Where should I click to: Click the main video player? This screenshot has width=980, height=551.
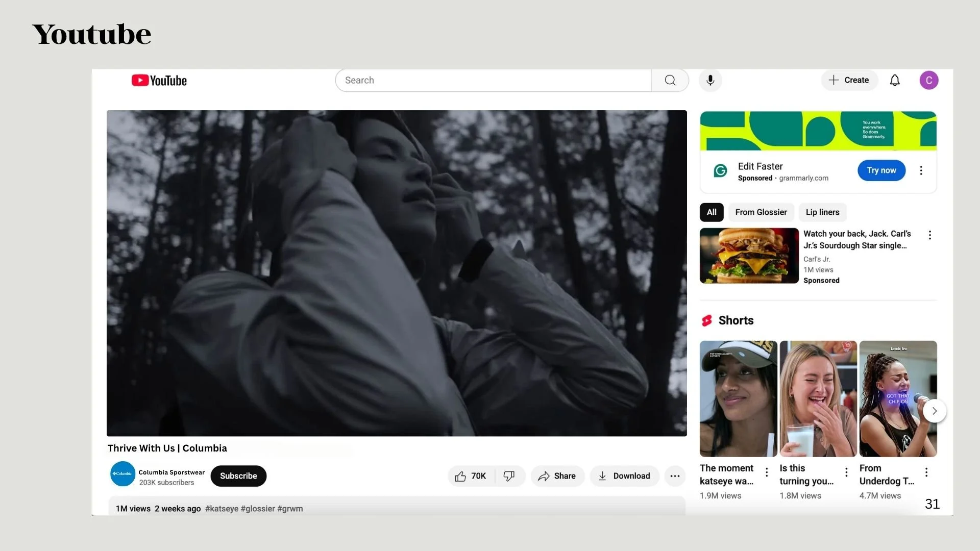(x=397, y=273)
